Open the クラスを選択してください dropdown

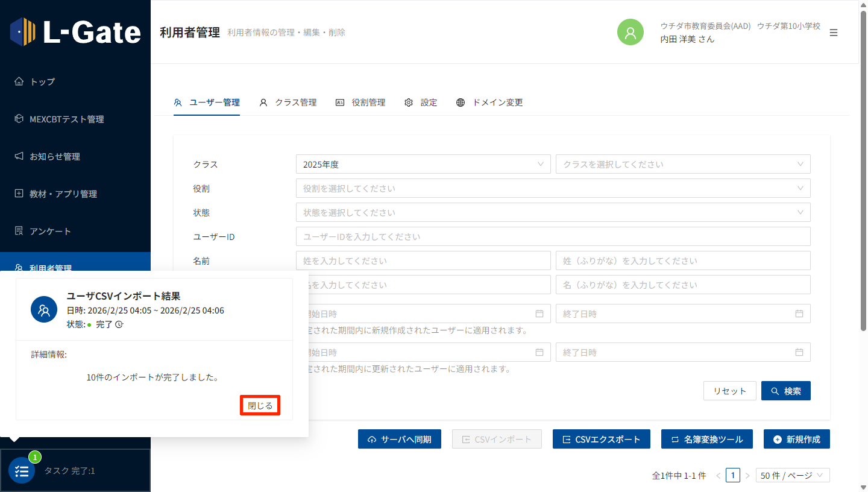(682, 164)
